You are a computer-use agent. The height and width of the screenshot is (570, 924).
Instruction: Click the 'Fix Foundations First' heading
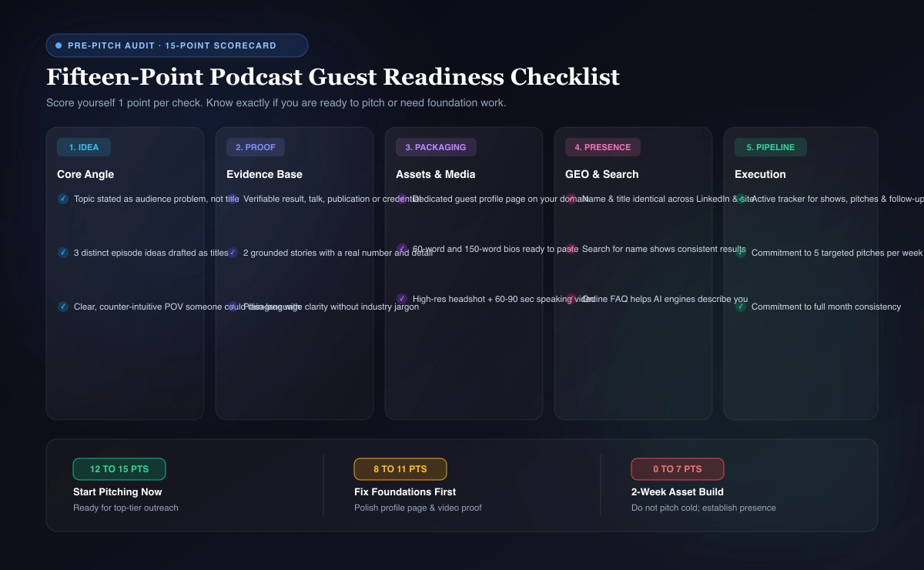[405, 491]
